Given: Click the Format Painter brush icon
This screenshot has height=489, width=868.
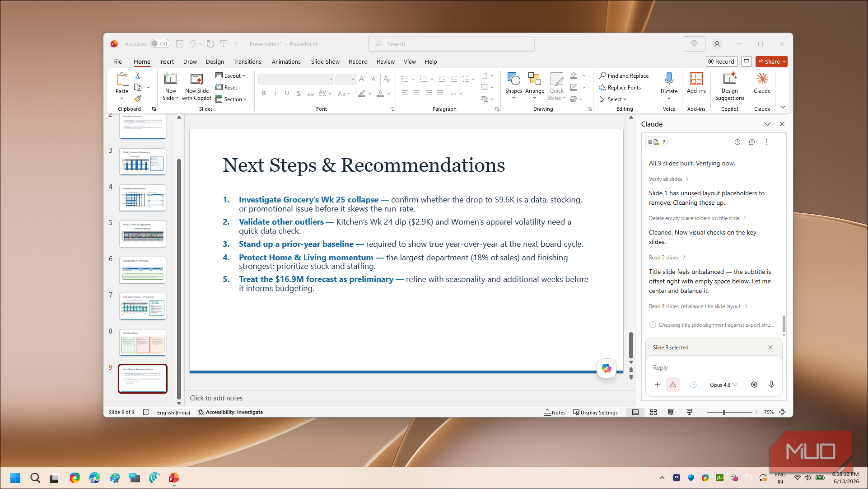Looking at the screenshot, I should pyautogui.click(x=138, y=99).
